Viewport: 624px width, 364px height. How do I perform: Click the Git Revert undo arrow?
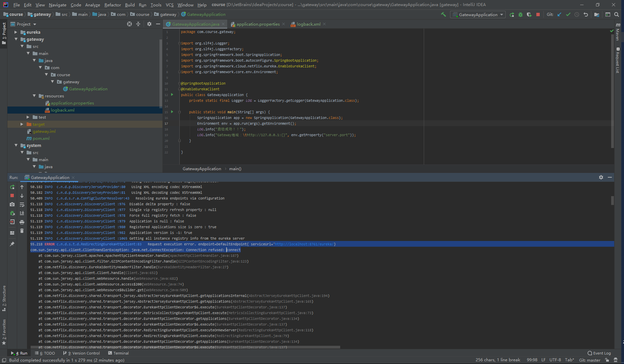coord(586,14)
